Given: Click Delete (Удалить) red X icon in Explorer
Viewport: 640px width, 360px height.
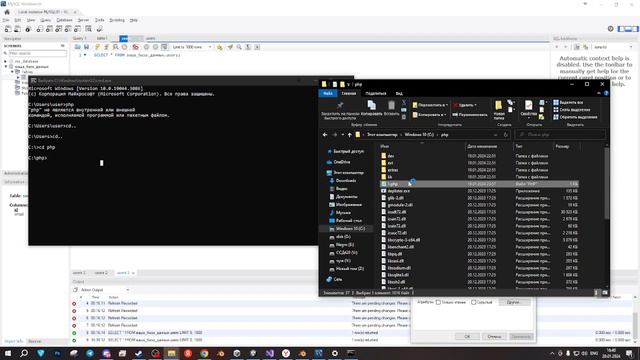Looking at the screenshot, I should pos(456,105).
